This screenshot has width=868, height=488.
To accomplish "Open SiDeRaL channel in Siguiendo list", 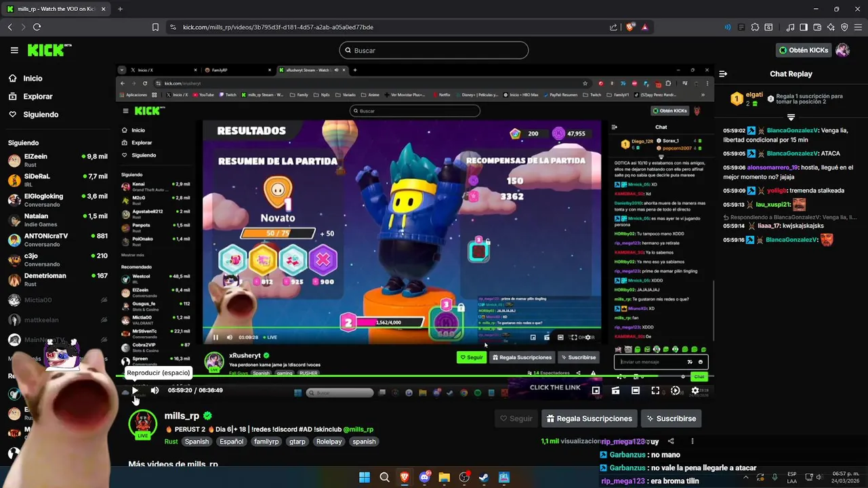I will (58, 180).
